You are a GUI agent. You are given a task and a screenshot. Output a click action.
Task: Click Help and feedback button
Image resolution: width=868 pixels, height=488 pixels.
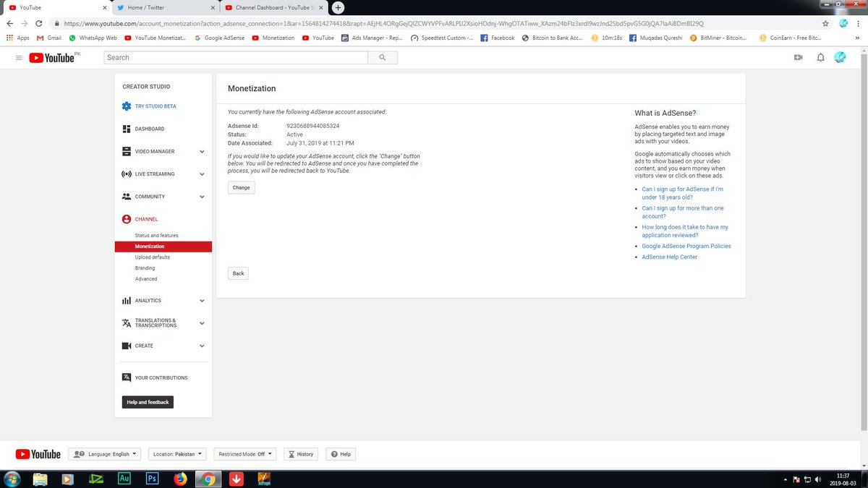tap(148, 402)
